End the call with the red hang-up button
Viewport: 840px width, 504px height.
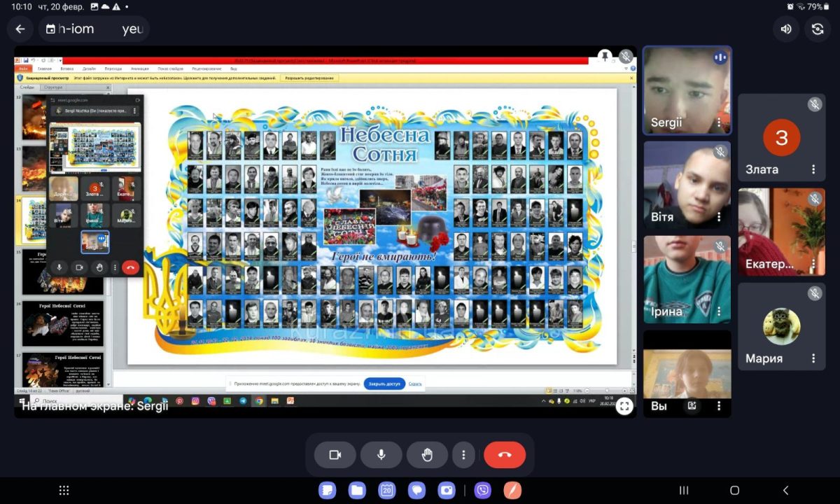(504, 455)
